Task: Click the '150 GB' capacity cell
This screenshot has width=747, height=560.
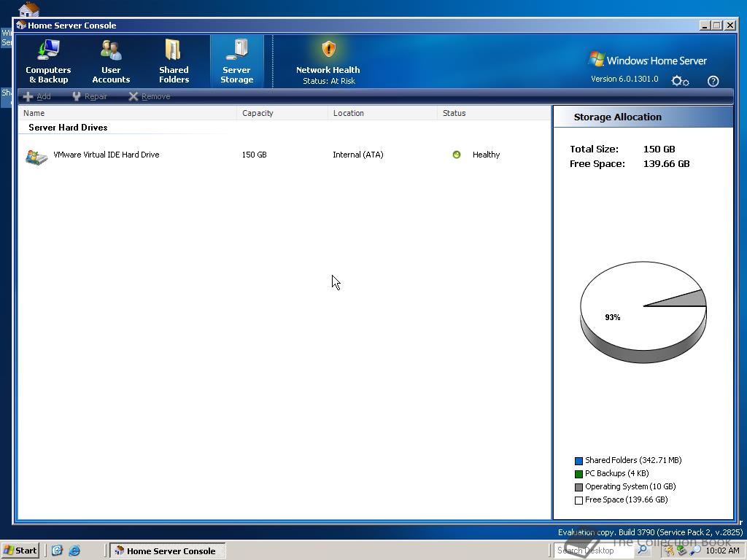Action: click(254, 155)
